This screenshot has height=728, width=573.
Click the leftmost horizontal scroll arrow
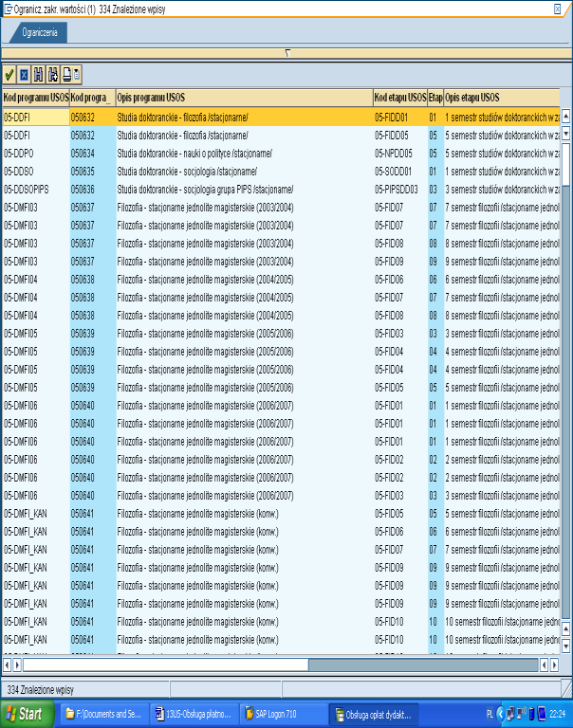(x=7, y=664)
